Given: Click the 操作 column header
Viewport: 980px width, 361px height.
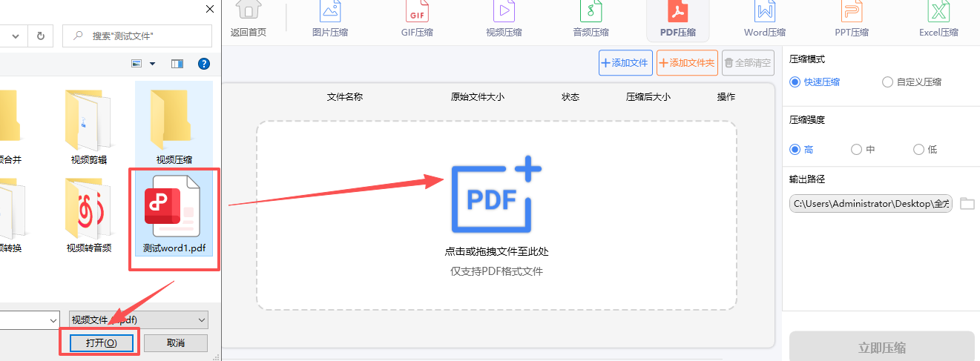Looking at the screenshot, I should click(x=726, y=97).
